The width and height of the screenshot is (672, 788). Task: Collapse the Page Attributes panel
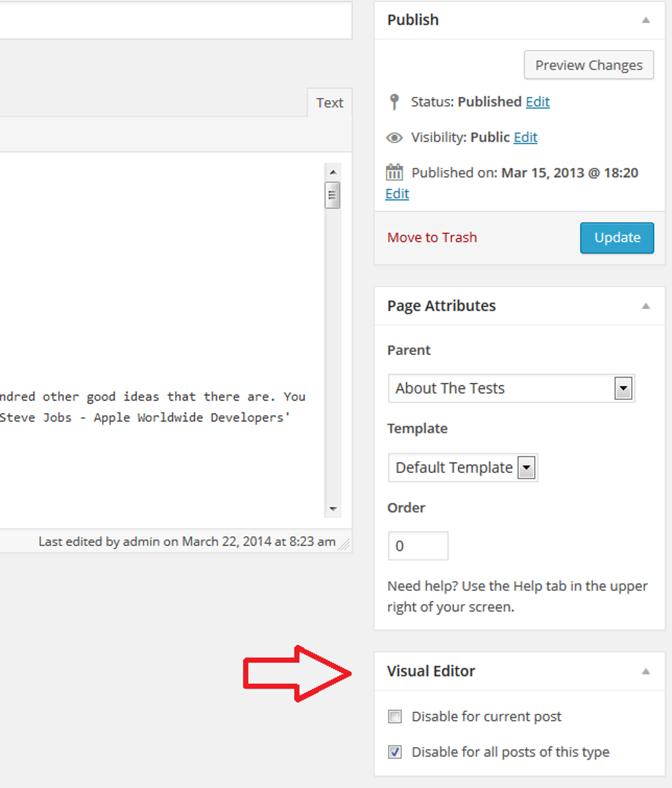[x=646, y=306]
